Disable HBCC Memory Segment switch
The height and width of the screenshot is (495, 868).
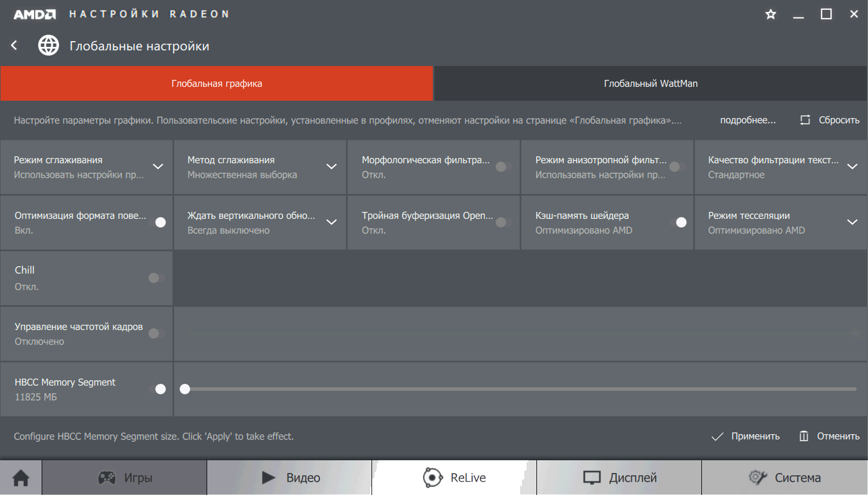(x=157, y=389)
